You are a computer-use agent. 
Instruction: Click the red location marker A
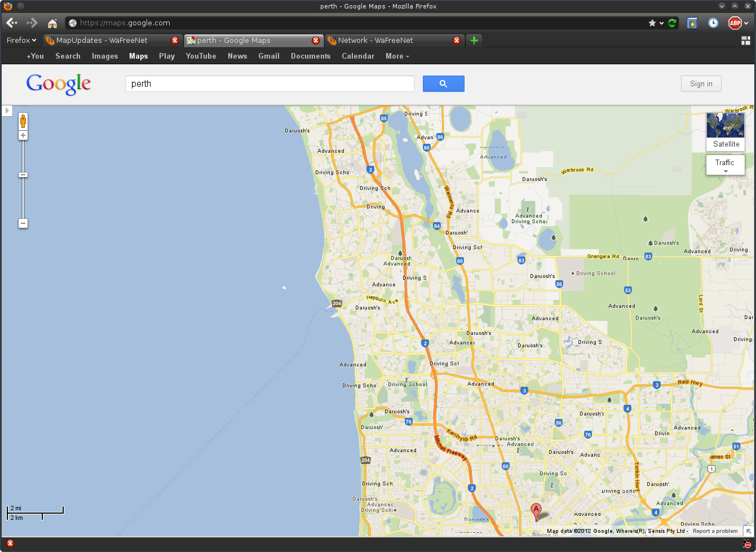pos(536,511)
